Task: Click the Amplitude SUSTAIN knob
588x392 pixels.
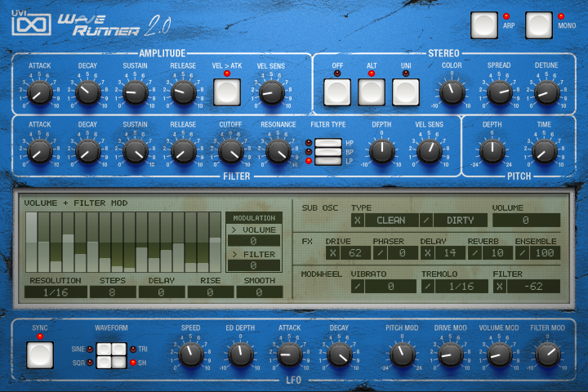Action: click(135, 92)
